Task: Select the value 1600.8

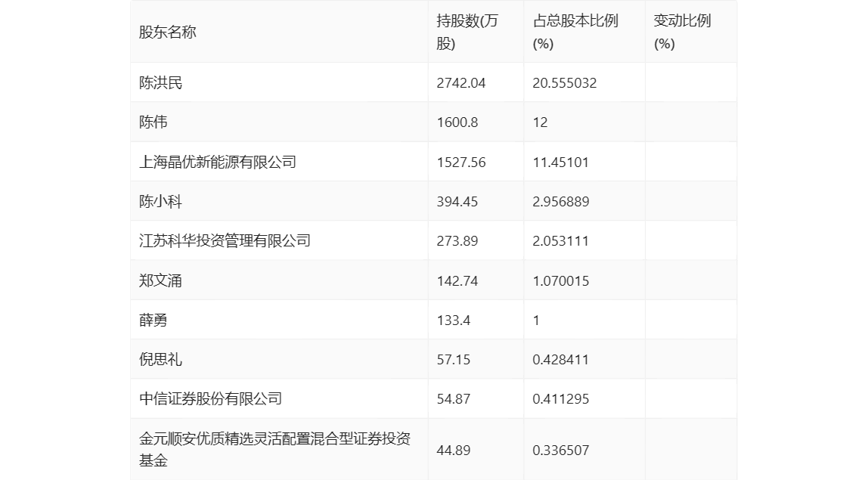Action: click(x=457, y=122)
